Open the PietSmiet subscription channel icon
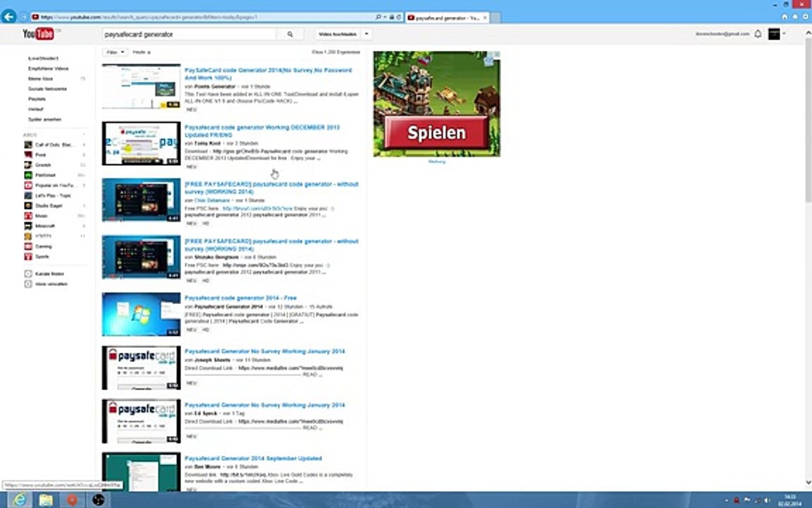812x508 pixels. coord(28,175)
